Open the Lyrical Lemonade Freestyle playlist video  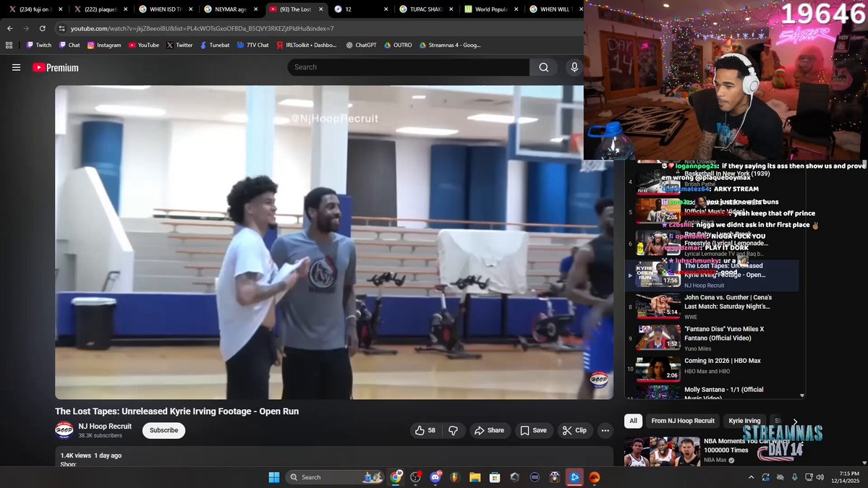(712, 244)
